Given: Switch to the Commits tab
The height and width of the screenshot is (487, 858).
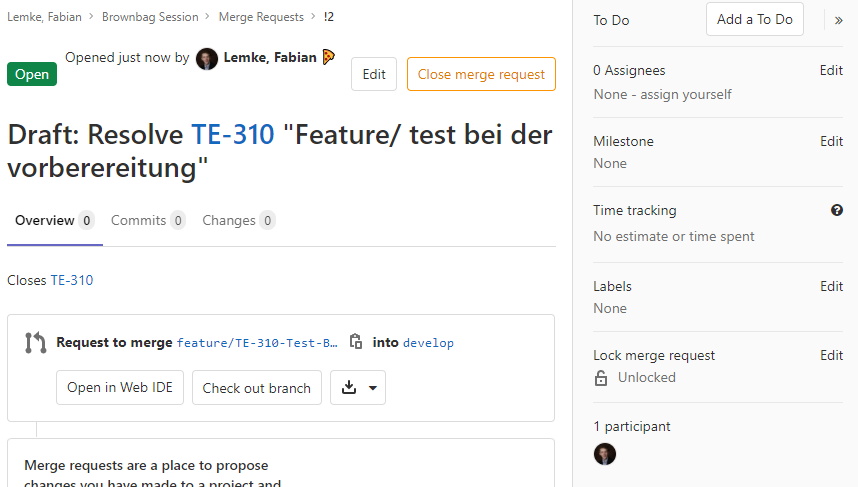Looking at the screenshot, I should pos(148,221).
